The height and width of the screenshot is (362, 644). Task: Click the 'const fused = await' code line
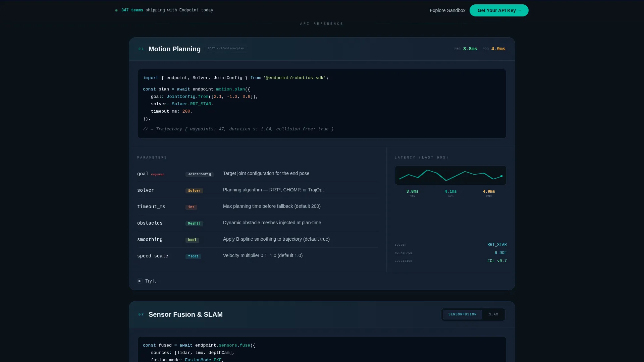point(199,346)
